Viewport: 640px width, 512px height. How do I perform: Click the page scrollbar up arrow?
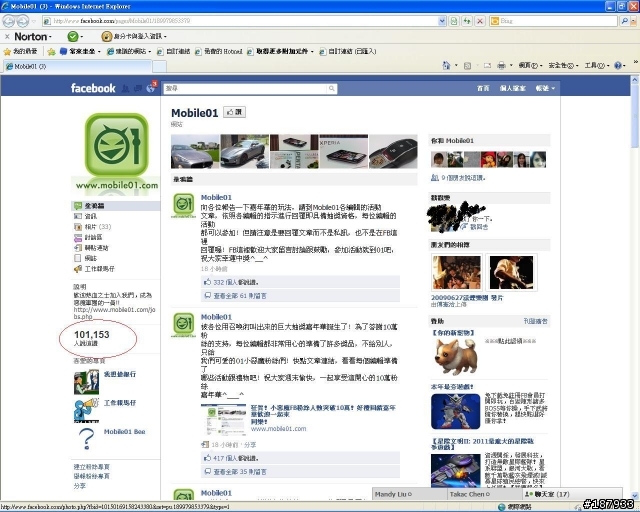coord(635,80)
